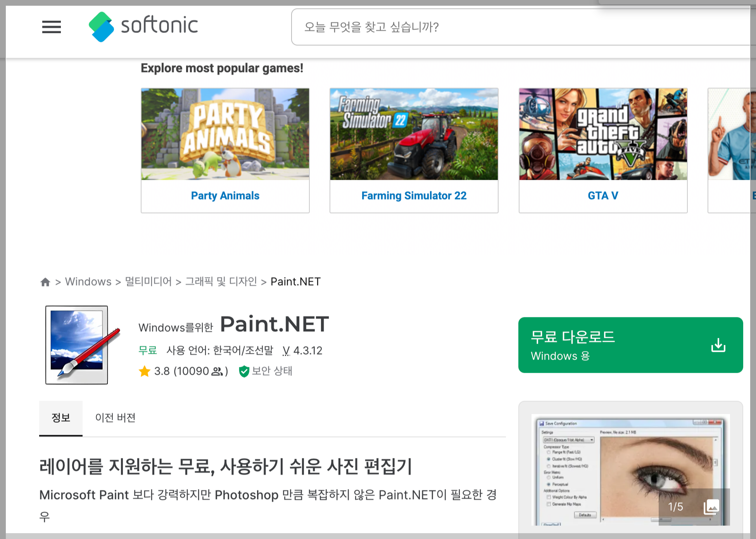Open the hamburger navigation menu
This screenshot has width=756, height=539.
pyautogui.click(x=52, y=27)
